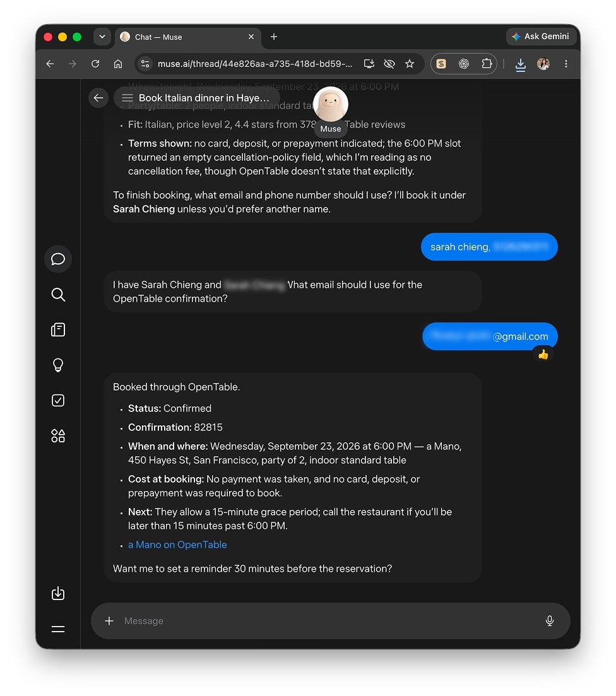616x696 pixels.
Task: Click the Message input field
Action: (x=331, y=620)
